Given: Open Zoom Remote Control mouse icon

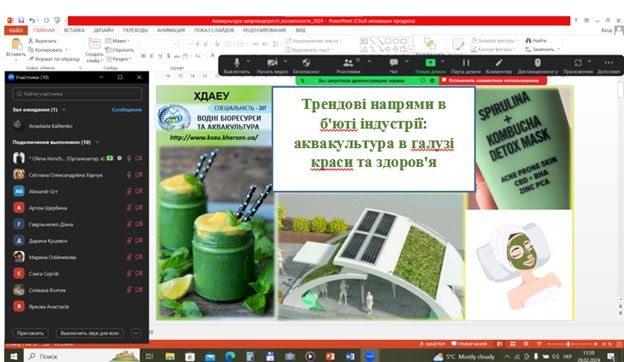Looking at the screenshot, I should (x=537, y=65).
